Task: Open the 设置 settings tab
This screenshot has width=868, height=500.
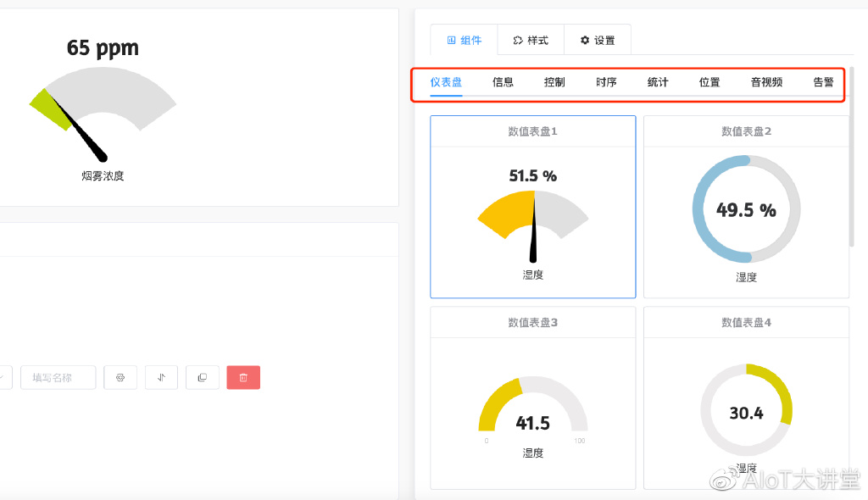Action: tap(597, 40)
